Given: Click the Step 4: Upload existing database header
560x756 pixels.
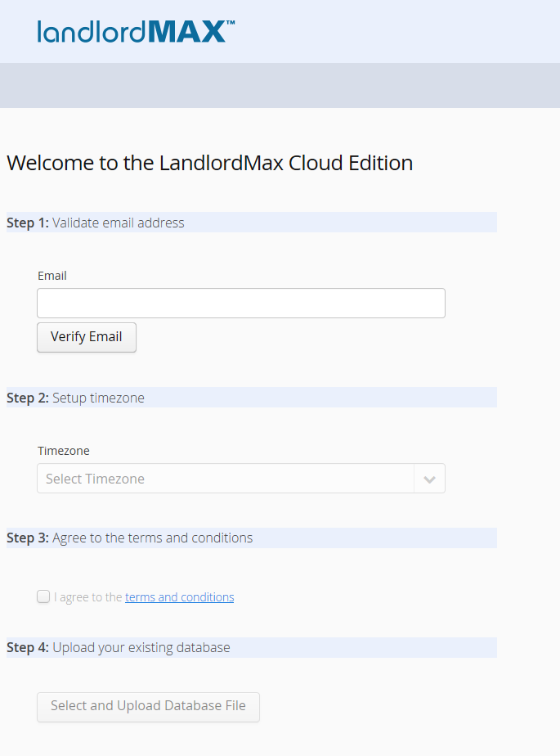Looking at the screenshot, I should click(x=252, y=647).
